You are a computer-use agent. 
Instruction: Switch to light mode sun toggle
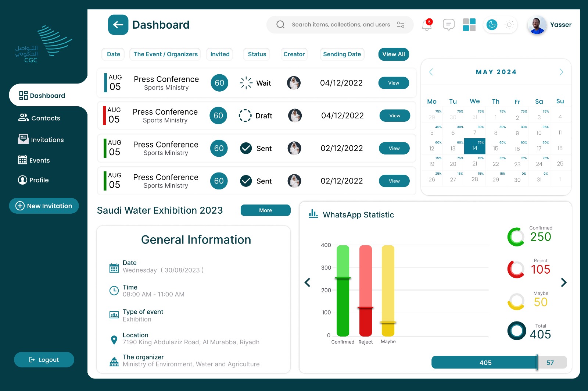pos(509,25)
